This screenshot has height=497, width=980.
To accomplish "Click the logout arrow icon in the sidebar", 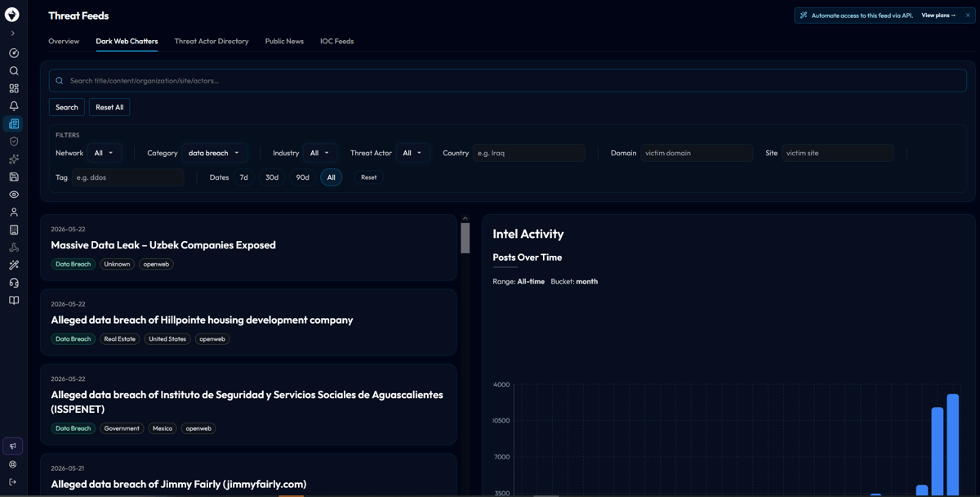I will coord(13,482).
